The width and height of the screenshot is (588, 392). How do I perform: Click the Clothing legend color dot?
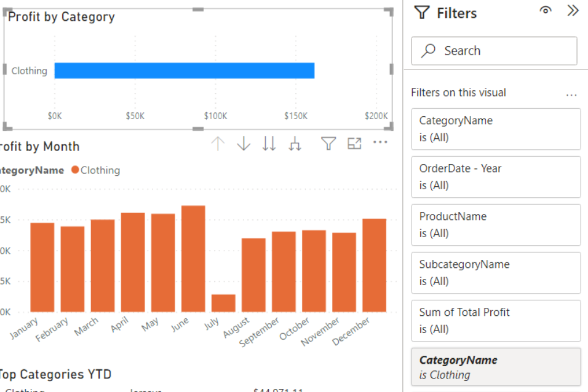pyautogui.click(x=75, y=170)
